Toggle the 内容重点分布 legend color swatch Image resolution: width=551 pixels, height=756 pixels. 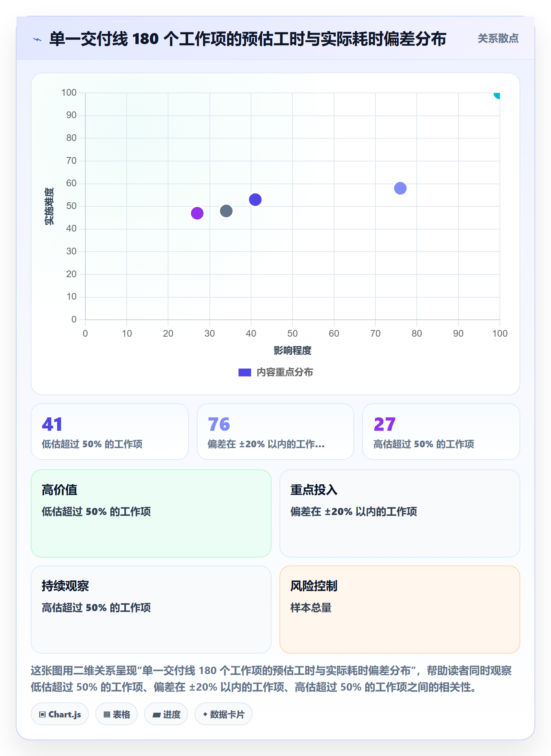click(245, 372)
